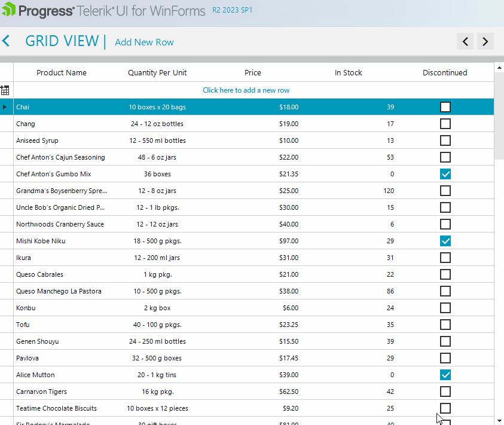Uncheck Discontinued for Chef Anton's Gumbo Mix
This screenshot has width=504, height=425.
[445, 174]
